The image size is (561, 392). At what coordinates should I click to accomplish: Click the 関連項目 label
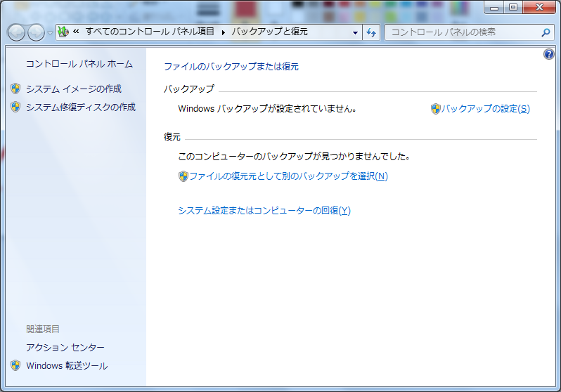click(43, 329)
